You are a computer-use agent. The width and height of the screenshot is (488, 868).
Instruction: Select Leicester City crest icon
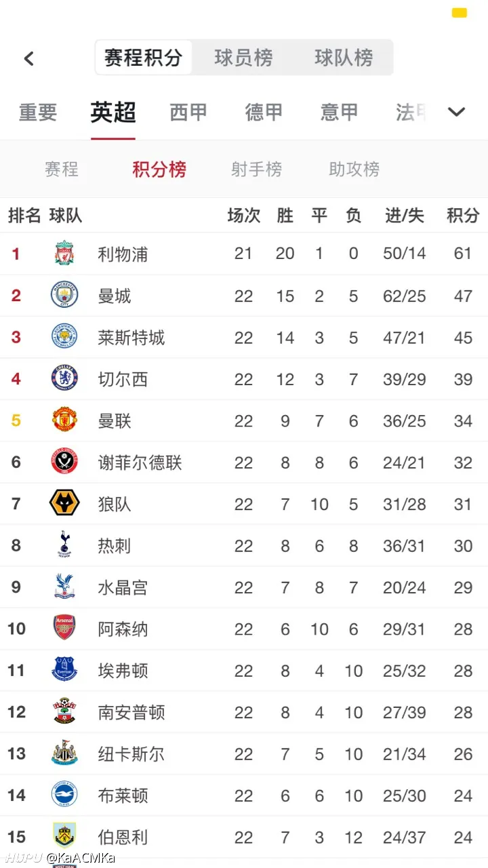[64, 337]
